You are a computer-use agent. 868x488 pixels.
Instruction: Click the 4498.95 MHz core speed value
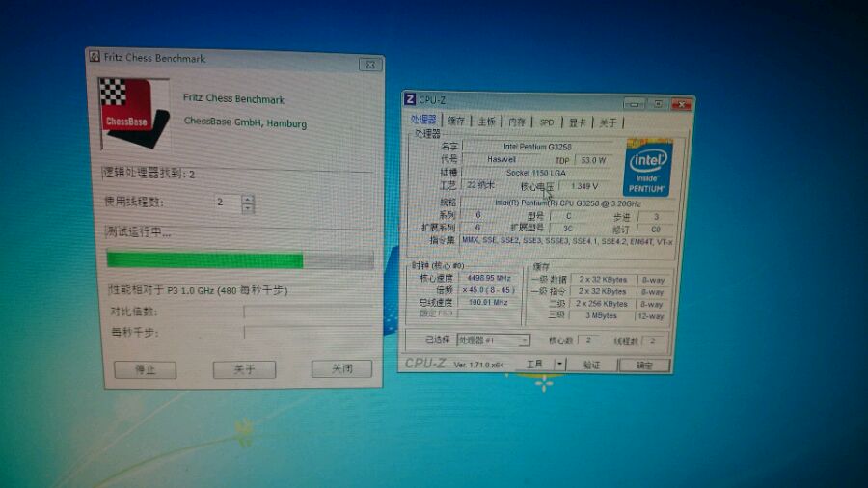pyautogui.click(x=489, y=278)
